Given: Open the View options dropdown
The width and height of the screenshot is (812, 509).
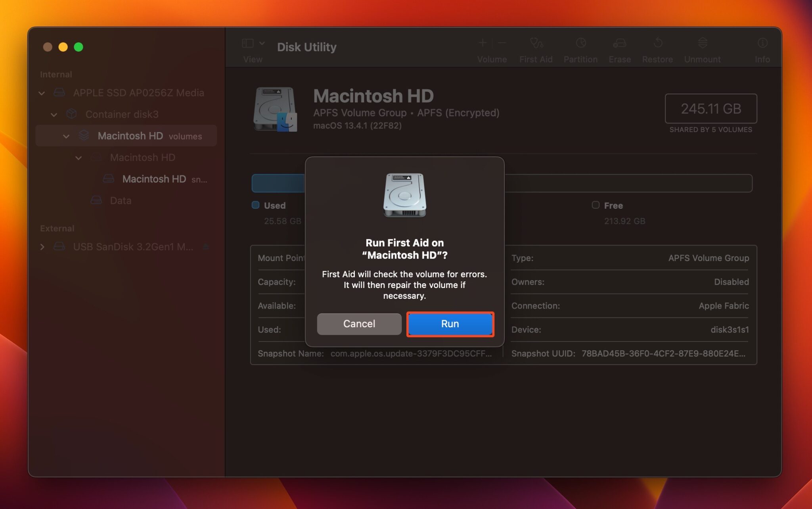Looking at the screenshot, I should click(x=261, y=43).
